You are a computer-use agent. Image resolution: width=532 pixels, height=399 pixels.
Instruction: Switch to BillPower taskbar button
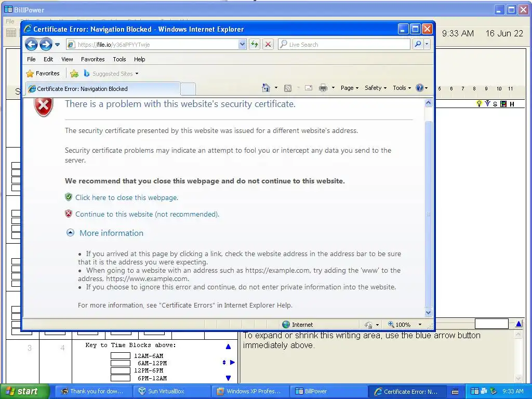[329, 391]
